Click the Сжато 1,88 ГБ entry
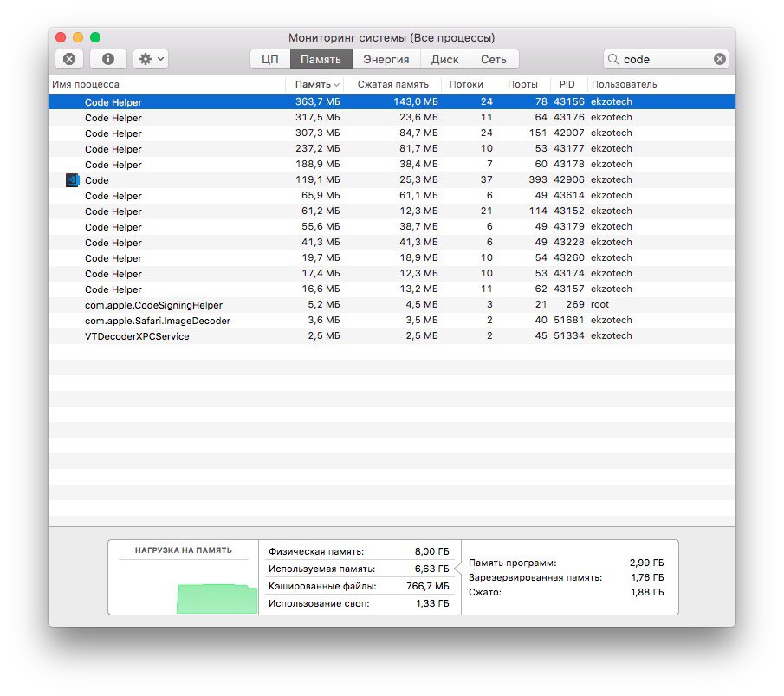The height and width of the screenshot is (696, 784). click(x=566, y=592)
